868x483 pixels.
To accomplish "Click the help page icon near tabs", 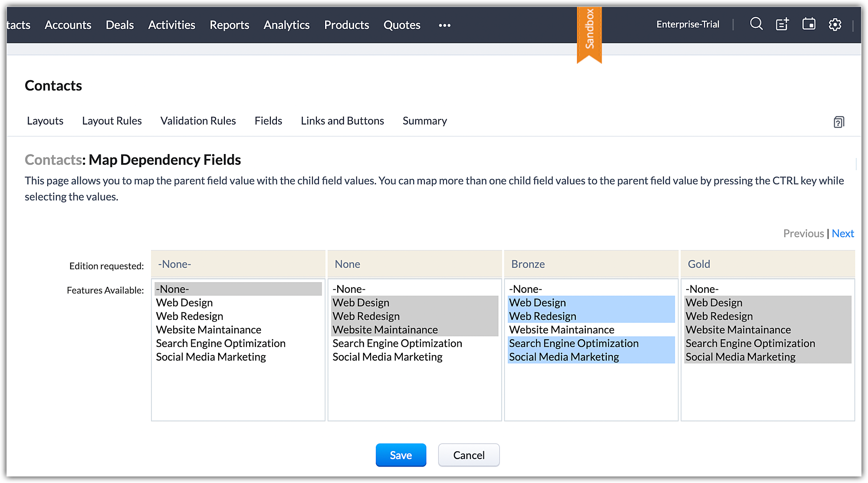I will [x=838, y=122].
